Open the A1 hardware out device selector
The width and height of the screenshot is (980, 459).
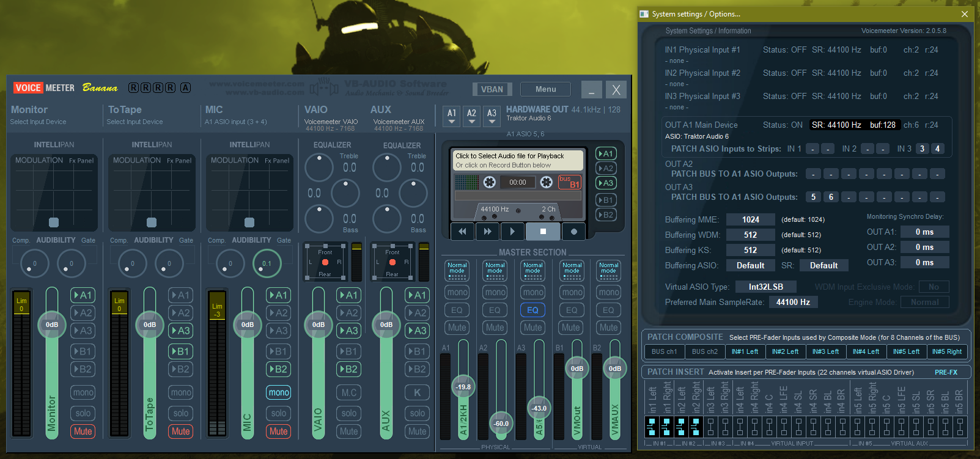point(452,116)
